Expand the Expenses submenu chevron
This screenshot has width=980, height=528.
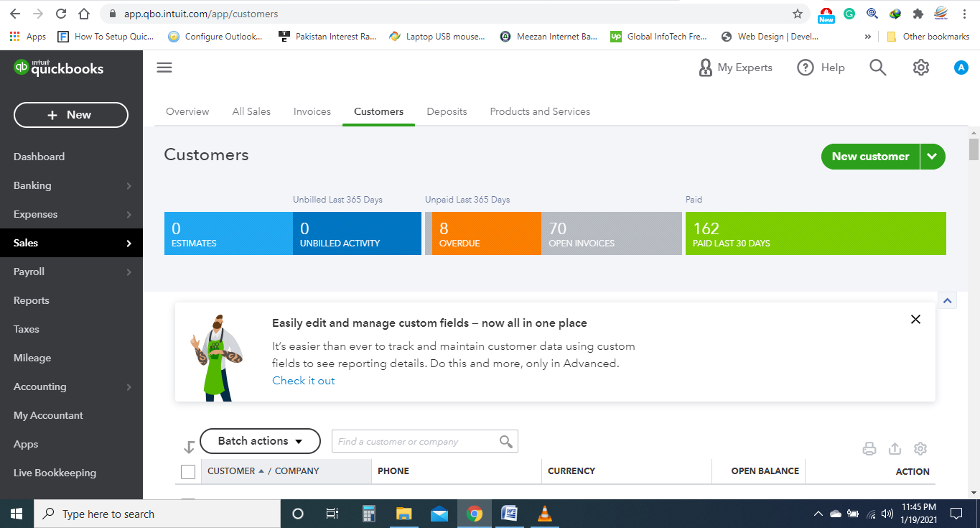point(129,214)
